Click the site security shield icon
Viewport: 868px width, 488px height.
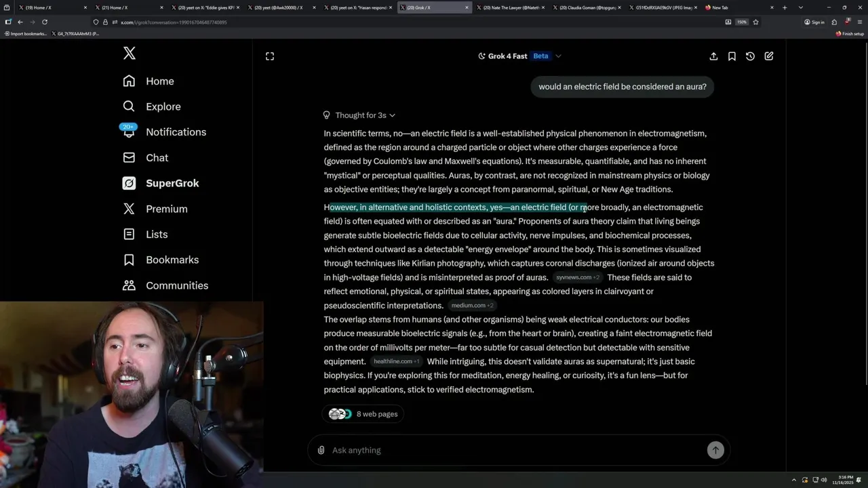96,22
